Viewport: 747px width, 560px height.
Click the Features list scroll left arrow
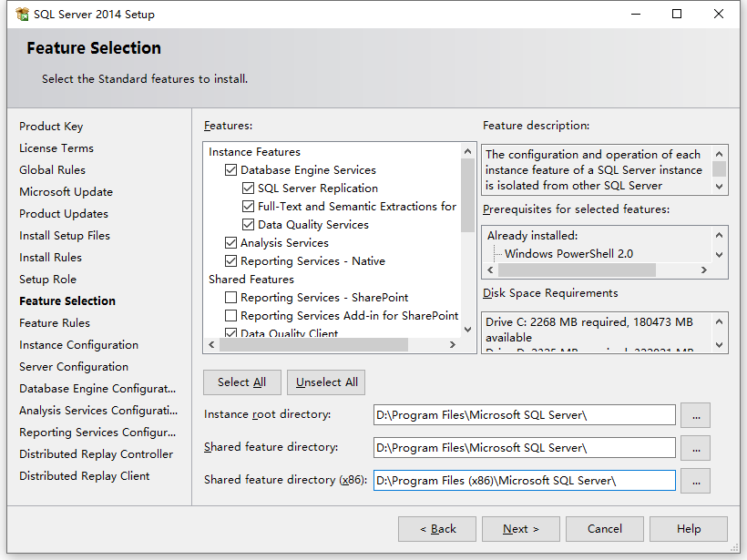pos(211,345)
